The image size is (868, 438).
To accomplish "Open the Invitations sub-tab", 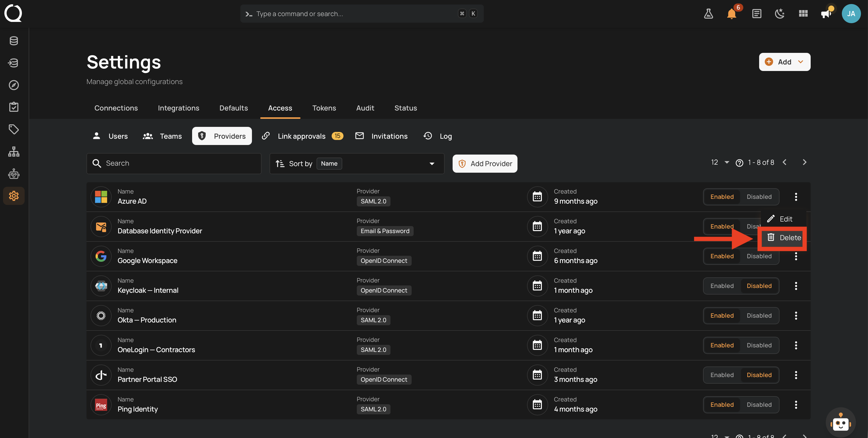I will [x=381, y=136].
